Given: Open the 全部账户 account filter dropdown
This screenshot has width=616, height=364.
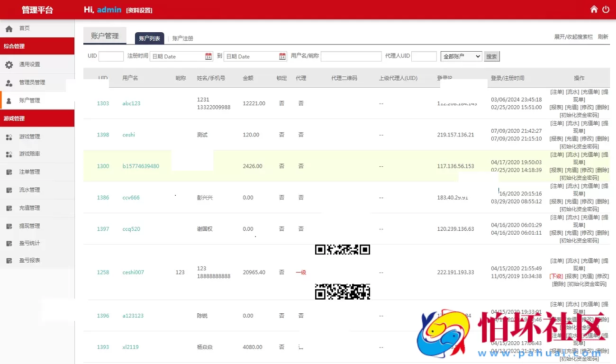Looking at the screenshot, I should [461, 56].
